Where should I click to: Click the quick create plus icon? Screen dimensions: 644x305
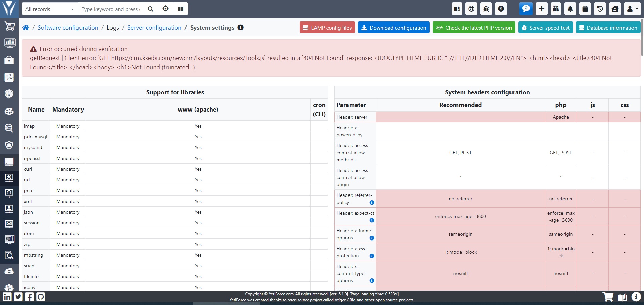tap(541, 9)
